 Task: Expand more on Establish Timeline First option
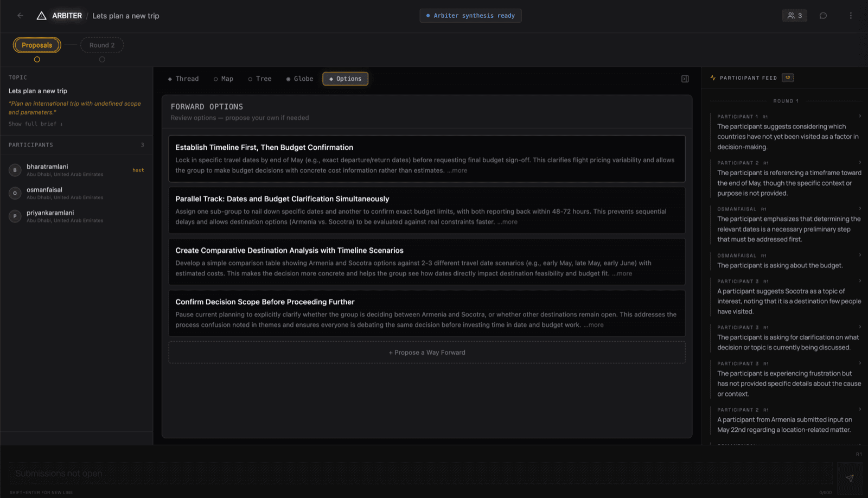tap(457, 170)
